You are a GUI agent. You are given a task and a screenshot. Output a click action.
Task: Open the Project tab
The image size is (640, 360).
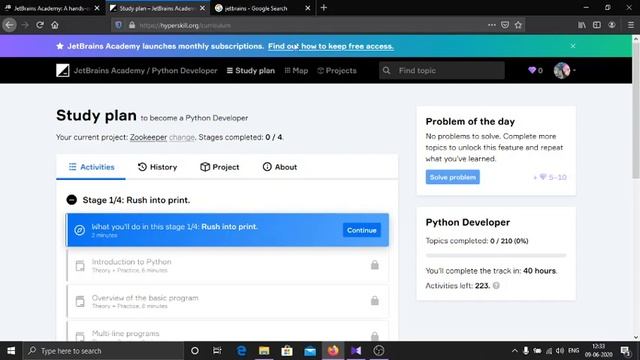click(x=220, y=167)
